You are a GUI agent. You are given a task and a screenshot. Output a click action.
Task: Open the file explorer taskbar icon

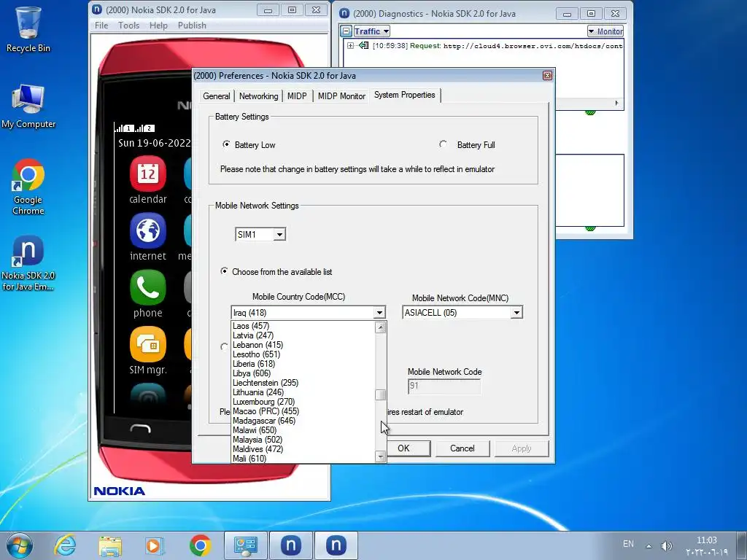pos(110,545)
